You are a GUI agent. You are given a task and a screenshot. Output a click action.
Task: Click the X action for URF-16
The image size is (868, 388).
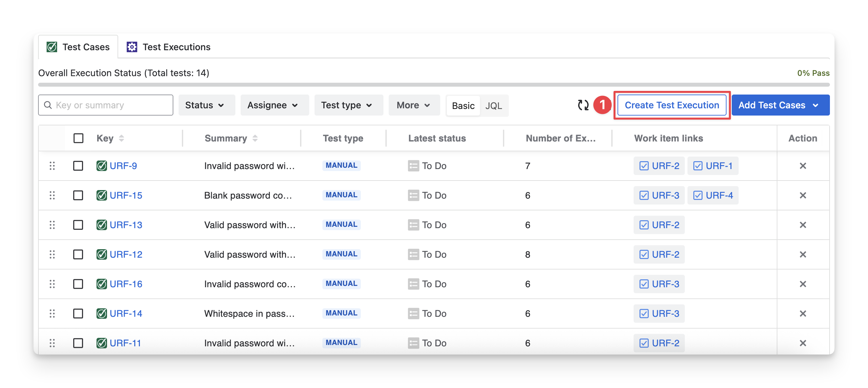803,284
